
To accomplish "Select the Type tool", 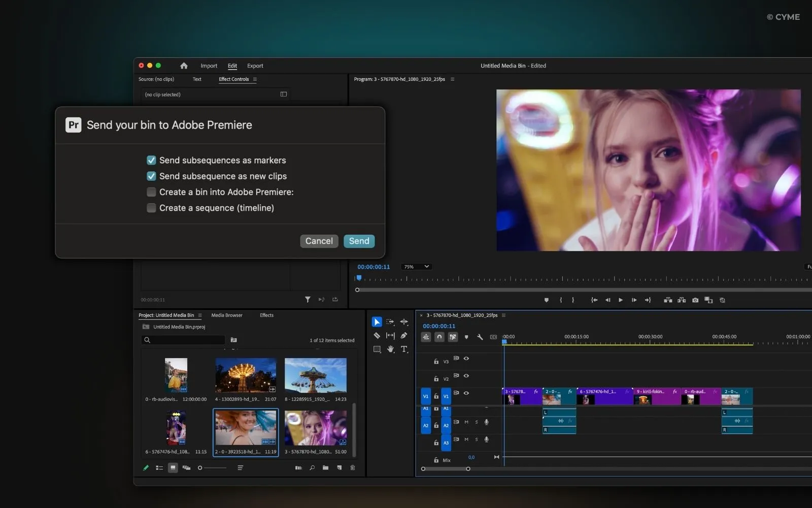I will [x=404, y=349].
